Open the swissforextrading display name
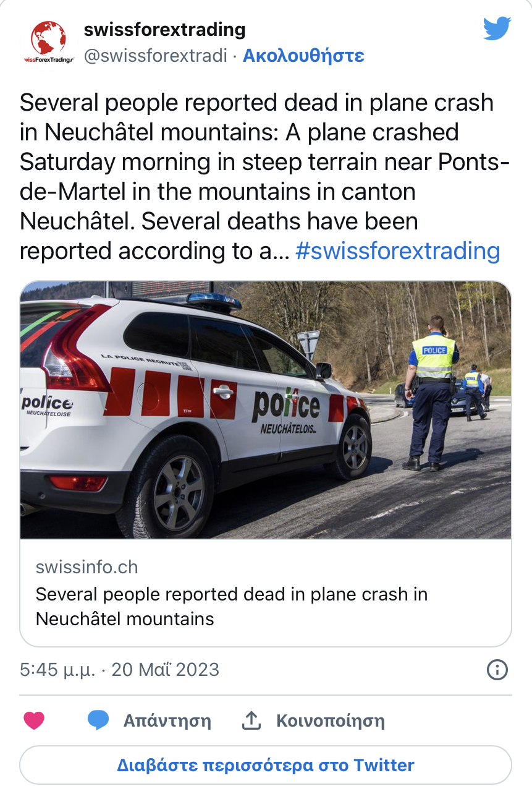Image resolution: width=532 pixels, height=786 pixels. [164, 29]
